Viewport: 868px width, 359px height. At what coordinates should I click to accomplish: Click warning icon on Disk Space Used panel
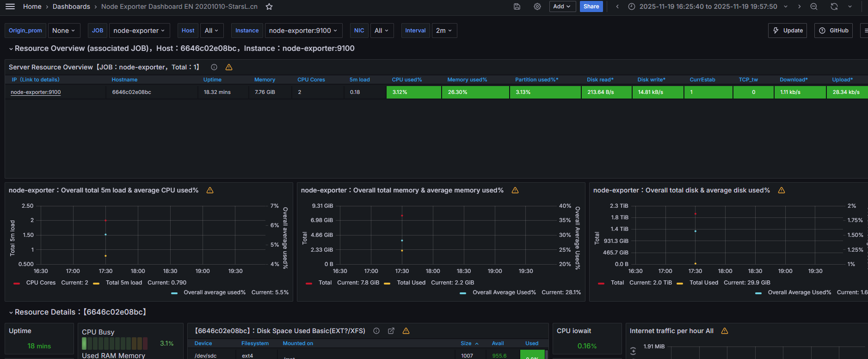[406, 331]
